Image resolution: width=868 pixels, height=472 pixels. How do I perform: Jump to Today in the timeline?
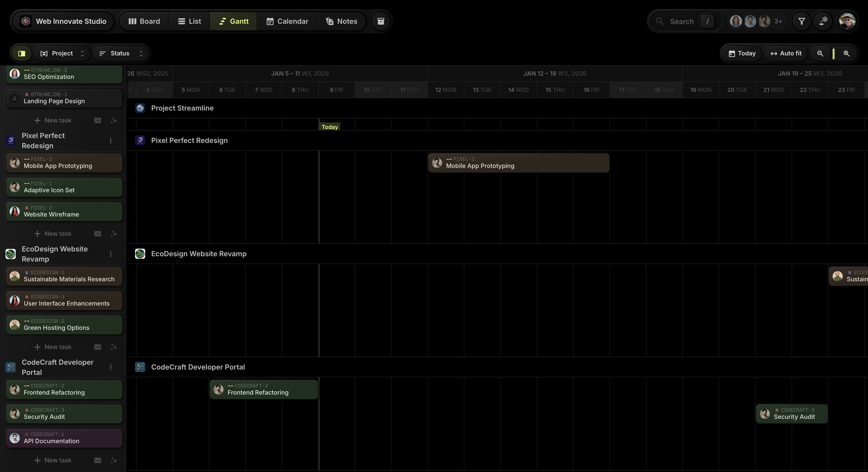click(742, 53)
